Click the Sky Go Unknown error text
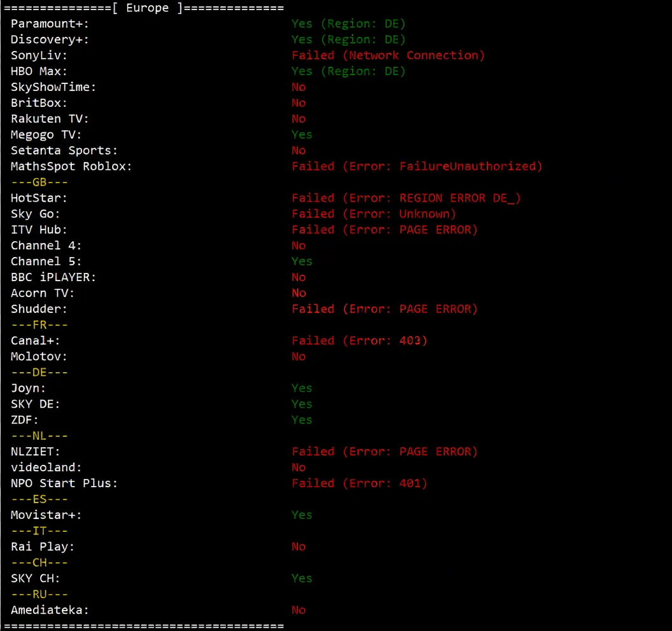This screenshot has height=631, width=672. point(374,214)
